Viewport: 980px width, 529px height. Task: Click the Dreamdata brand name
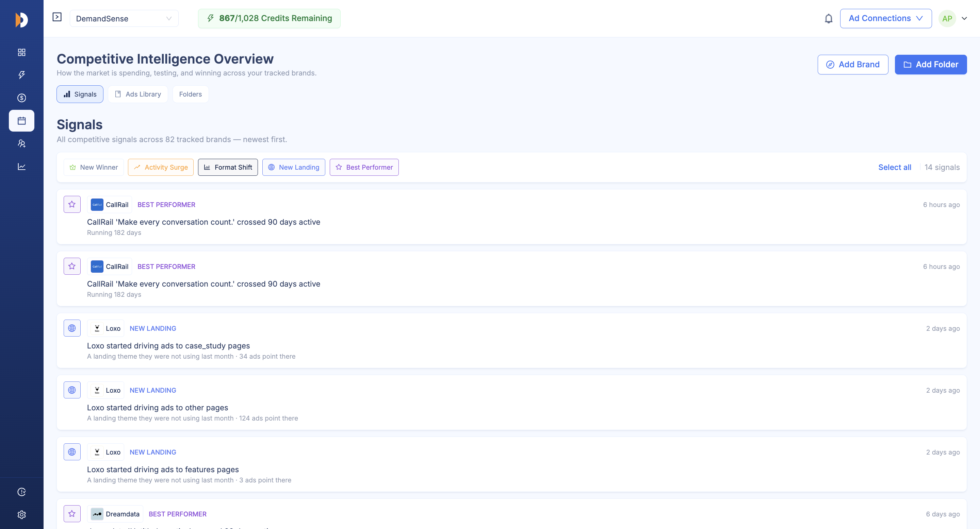[122, 514]
